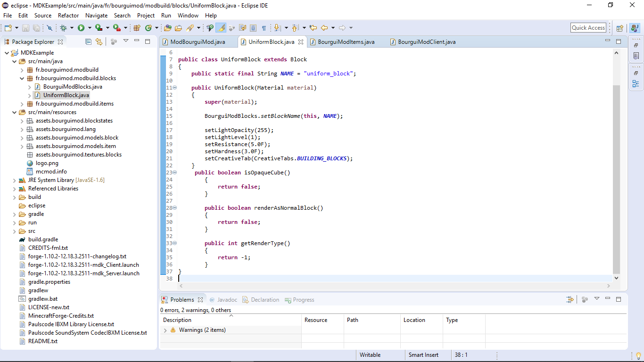Image resolution: width=644 pixels, height=362 pixels.
Task: Click the Open Perspective icon
Action: (620, 28)
